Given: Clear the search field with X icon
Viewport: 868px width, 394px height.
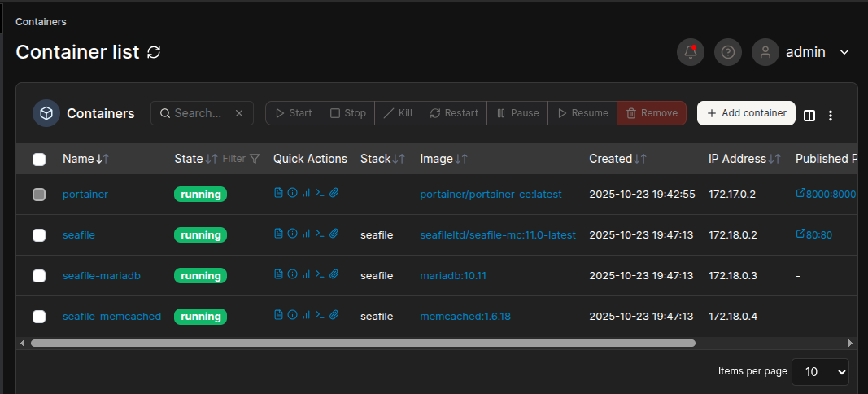Looking at the screenshot, I should point(239,113).
